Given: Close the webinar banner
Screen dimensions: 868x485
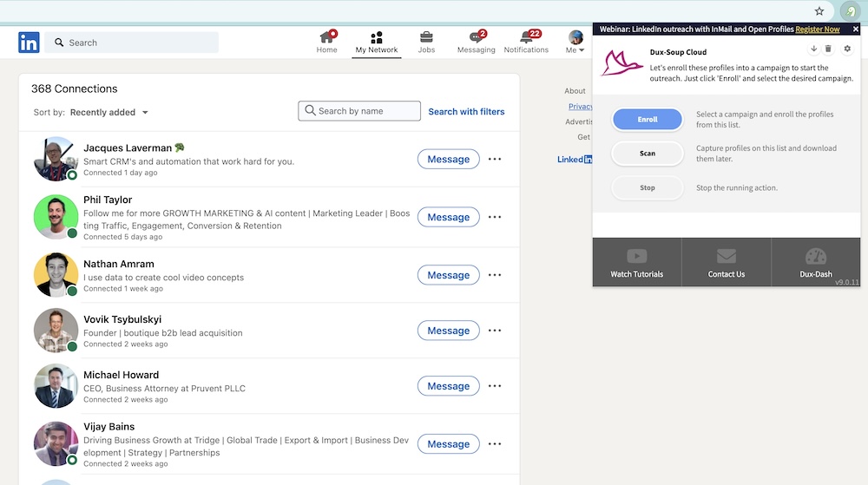Looking at the screenshot, I should point(855,29).
